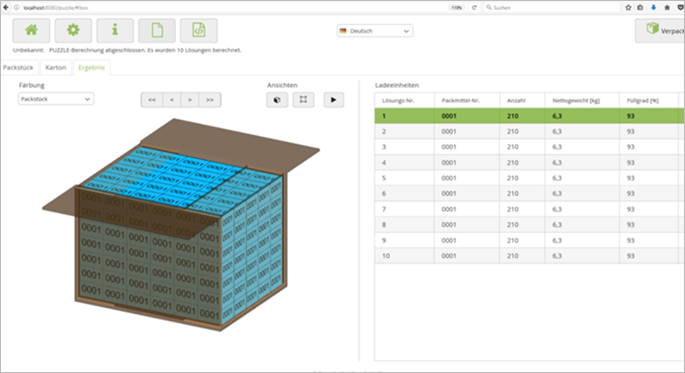The height and width of the screenshot is (373, 685).
Task: Reload the page in browser
Action: 474,7
